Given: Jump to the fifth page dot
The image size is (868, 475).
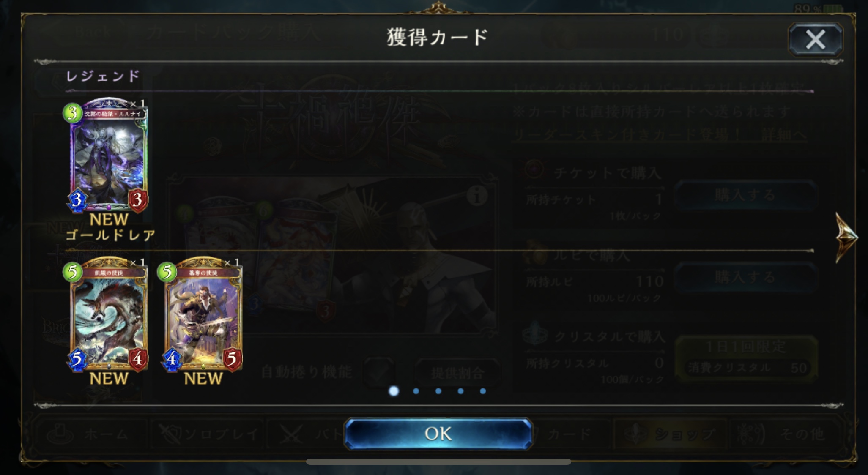Looking at the screenshot, I should (x=483, y=391).
